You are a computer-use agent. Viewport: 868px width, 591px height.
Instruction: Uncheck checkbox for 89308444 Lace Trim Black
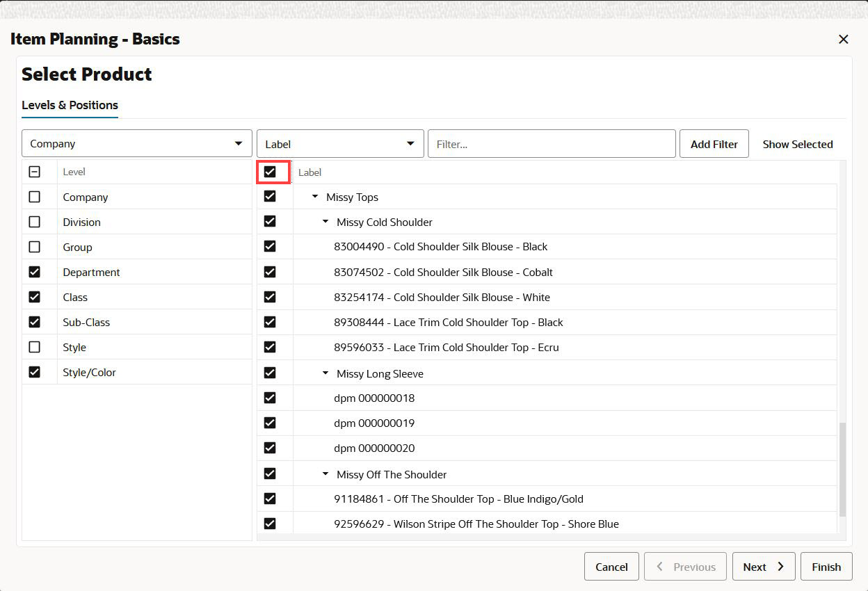pos(270,322)
